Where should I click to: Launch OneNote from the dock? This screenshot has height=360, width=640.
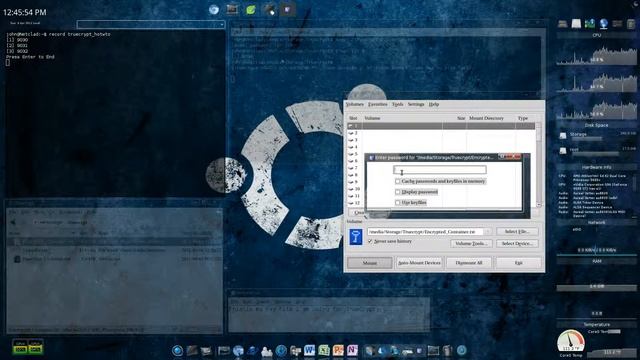click(352, 350)
